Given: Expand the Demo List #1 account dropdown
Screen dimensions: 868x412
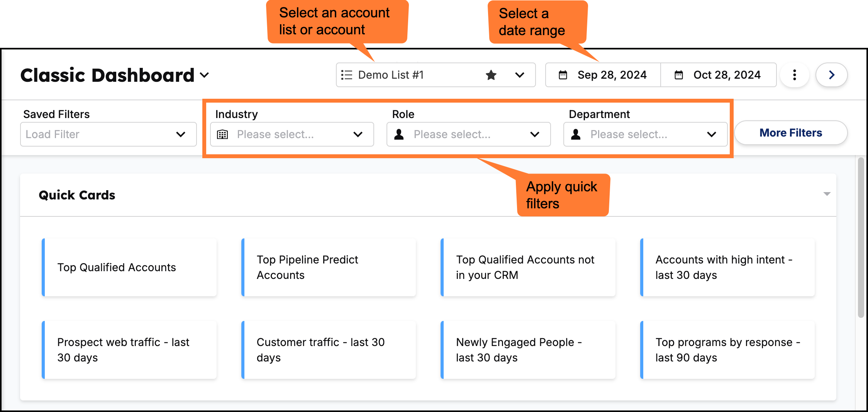Looking at the screenshot, I should pyautogui.click(x=520, y=75).
